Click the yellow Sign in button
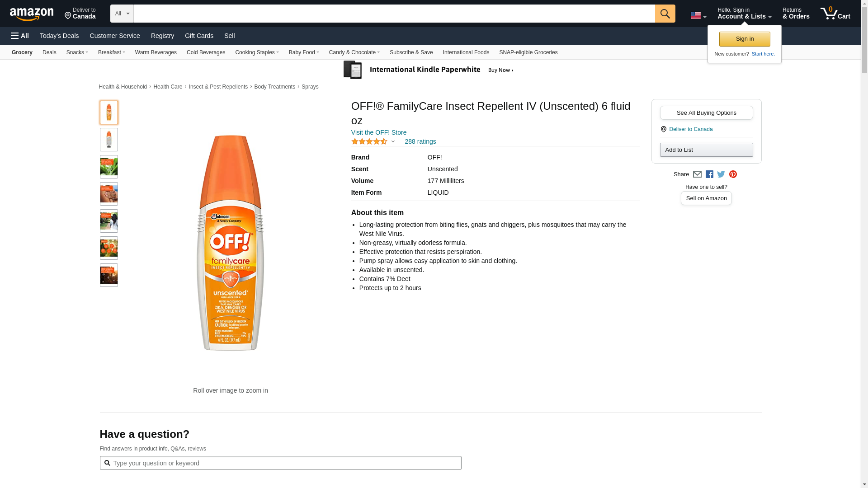This screenshot has height=488, width=868. pos(744,39)
